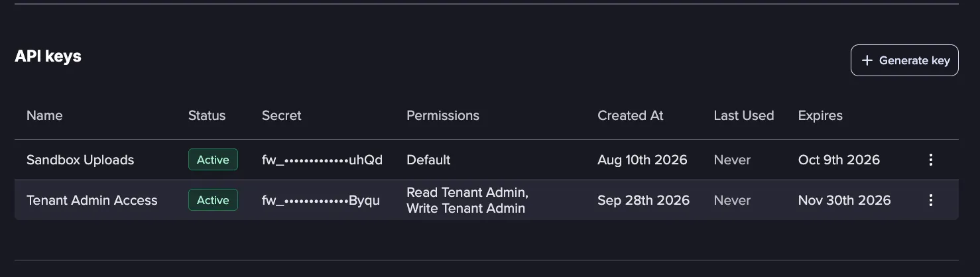980x277 pixels.
Task: Click the secret ending in Byqu
Action: [x=321, y=200]
